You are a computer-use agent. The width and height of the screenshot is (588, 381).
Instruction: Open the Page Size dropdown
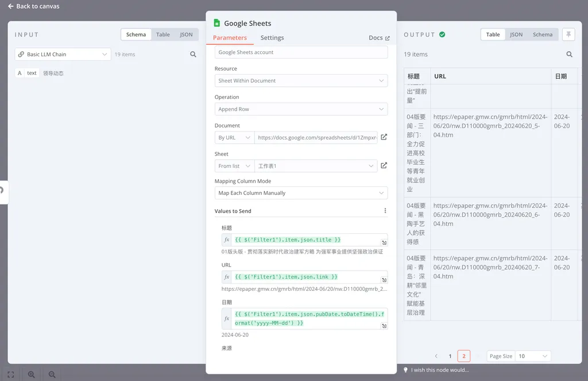(533, 356)
